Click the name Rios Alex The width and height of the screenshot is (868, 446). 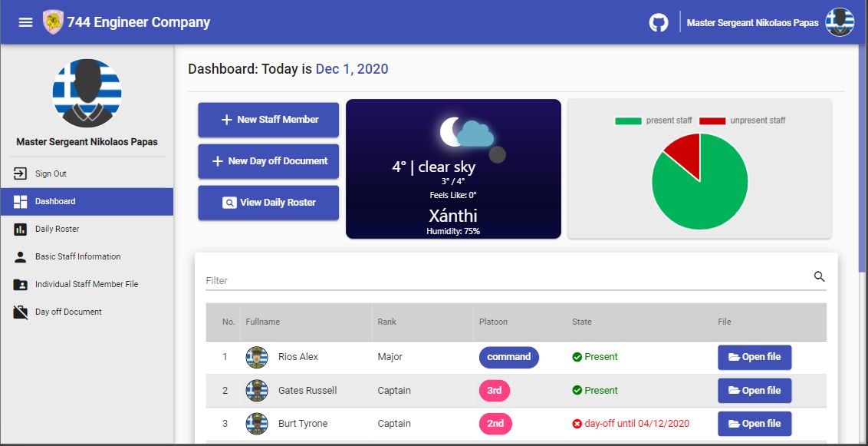pos(298,358)
